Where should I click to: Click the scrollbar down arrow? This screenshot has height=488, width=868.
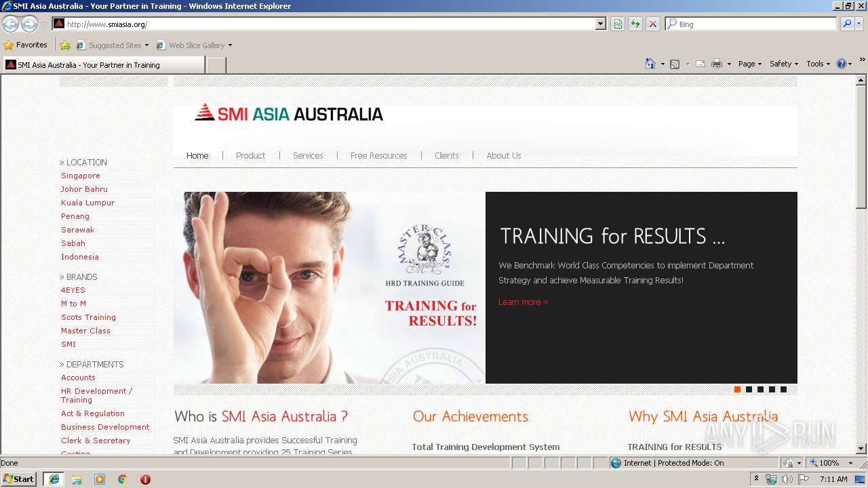(861, 449)
